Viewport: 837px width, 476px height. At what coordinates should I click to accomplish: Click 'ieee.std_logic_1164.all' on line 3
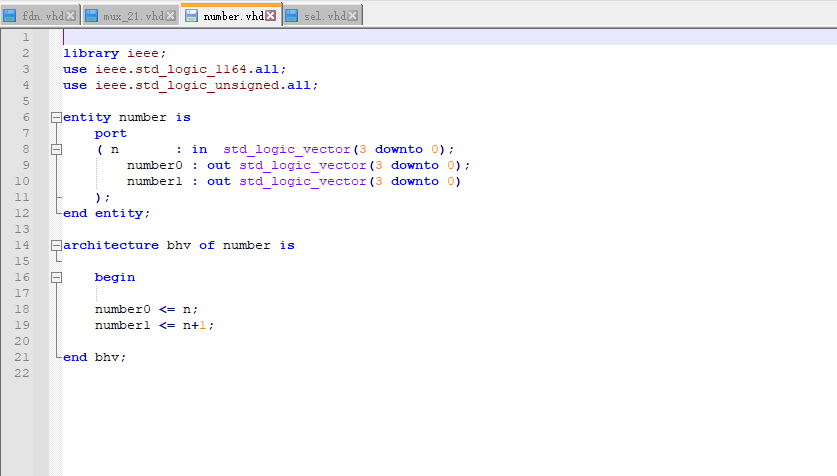[187, 69]
